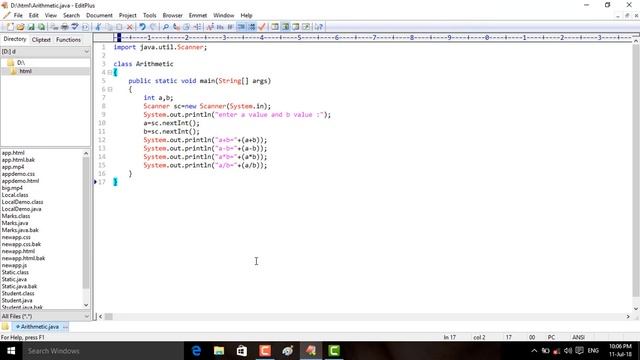
Task: Click the Cut scissors icon
Action: coord(98,27)
